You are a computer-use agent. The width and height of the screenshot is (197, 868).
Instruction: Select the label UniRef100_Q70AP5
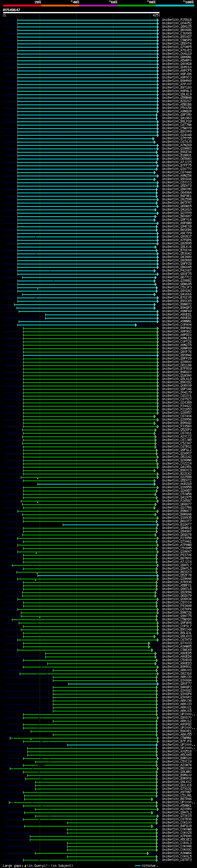pos(177,47)
